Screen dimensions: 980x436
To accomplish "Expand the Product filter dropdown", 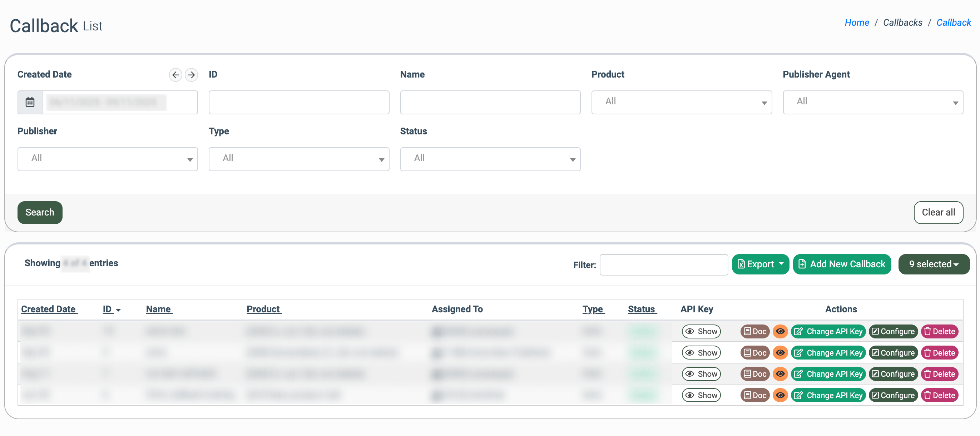I will point(681,102).
